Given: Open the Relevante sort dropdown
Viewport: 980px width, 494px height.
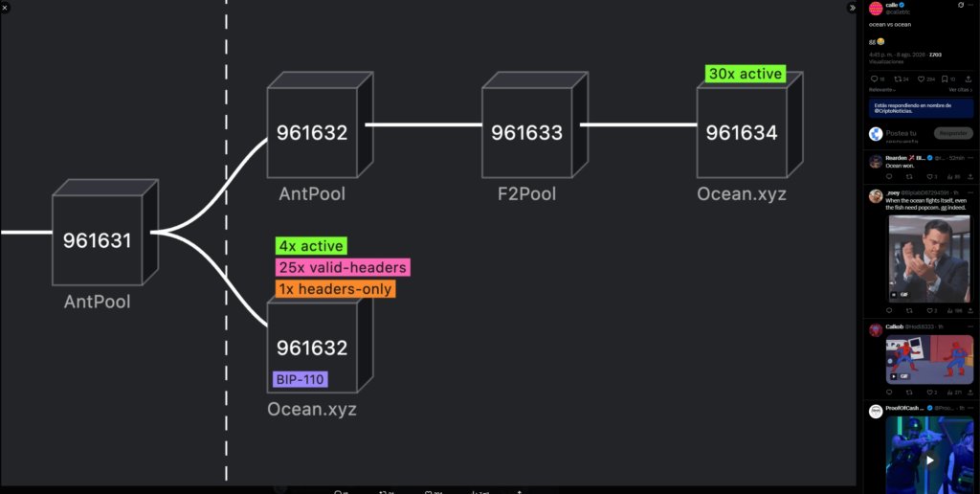Looking at the screenshot, I should point(882,90).
